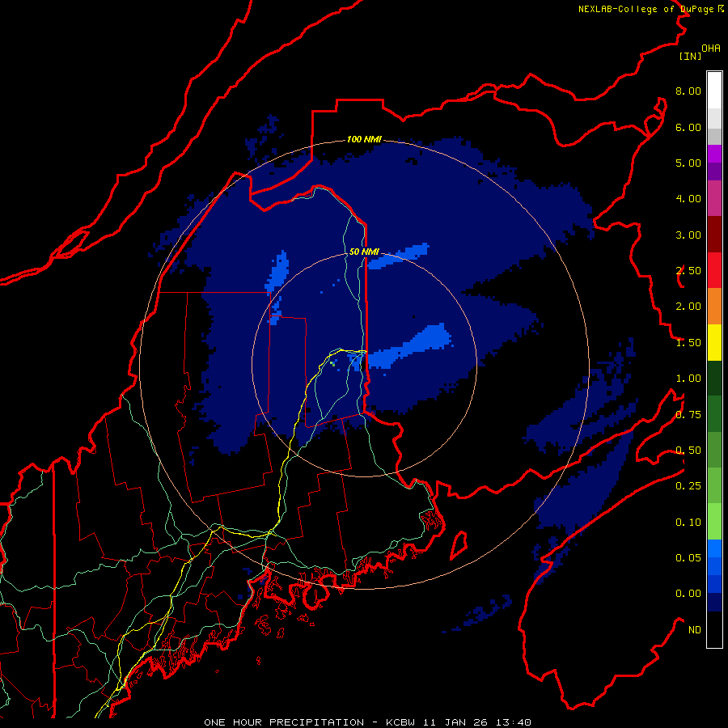Select the darkest green swatch beside 1.00
Screen dimensions: 728x728
pyautogui.click(x=714, y=378)
